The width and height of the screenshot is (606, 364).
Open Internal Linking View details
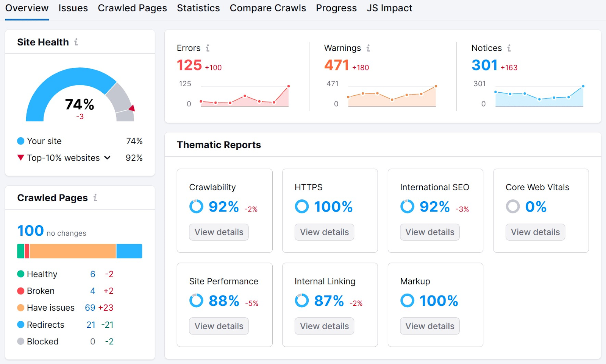pos(324,326)
